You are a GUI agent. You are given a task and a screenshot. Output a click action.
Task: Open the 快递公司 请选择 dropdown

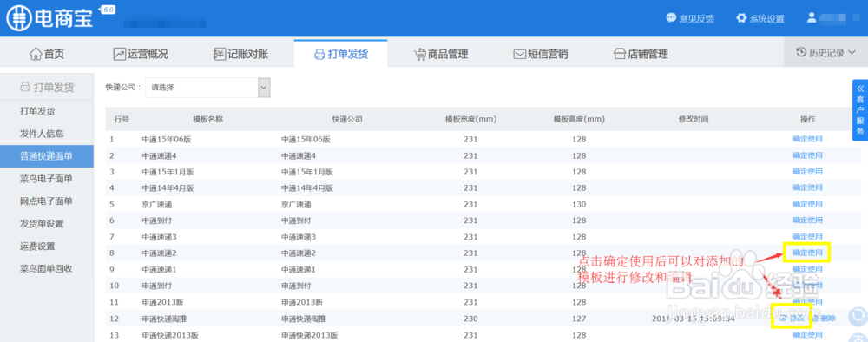point(207,87)
